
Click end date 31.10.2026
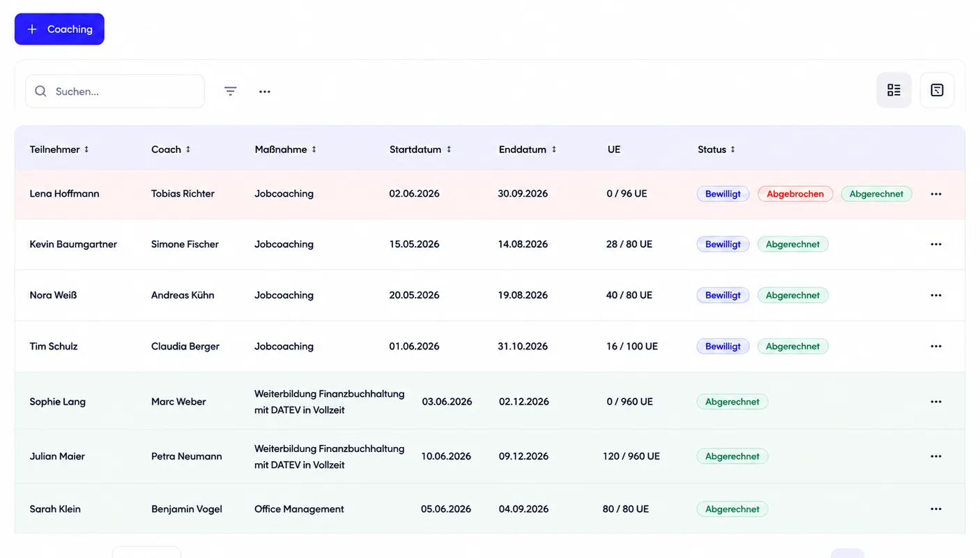pyautogui.click(x=523, y=346)
